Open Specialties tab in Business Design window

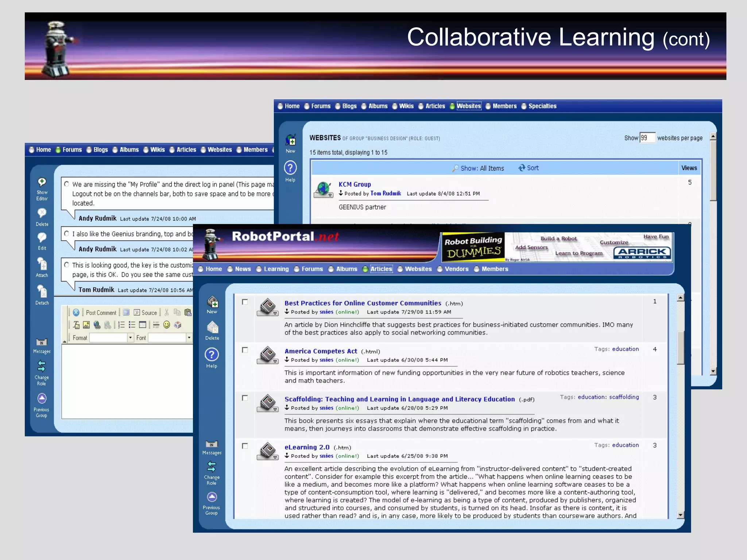point(542,106)
